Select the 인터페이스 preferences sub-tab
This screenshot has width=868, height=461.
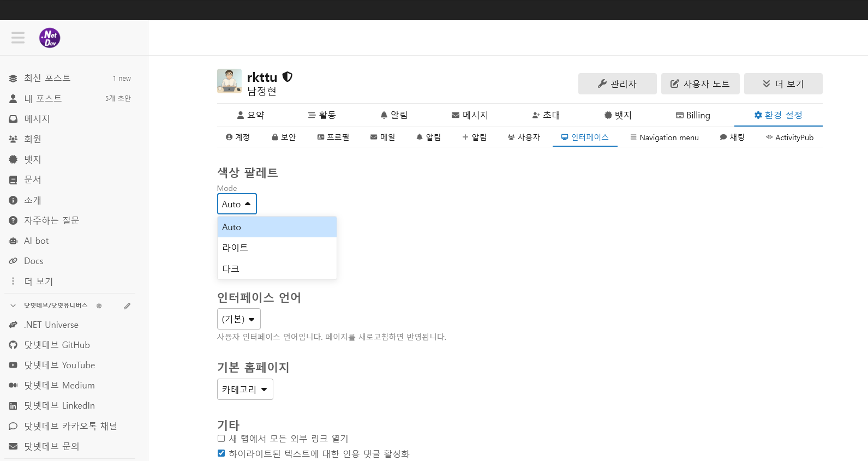pos(585,137)
